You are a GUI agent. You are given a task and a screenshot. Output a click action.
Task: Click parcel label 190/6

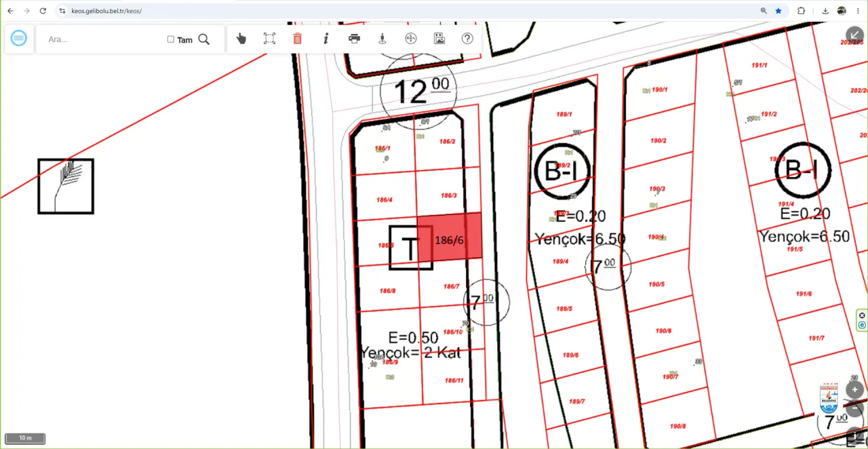click(663, 331)
